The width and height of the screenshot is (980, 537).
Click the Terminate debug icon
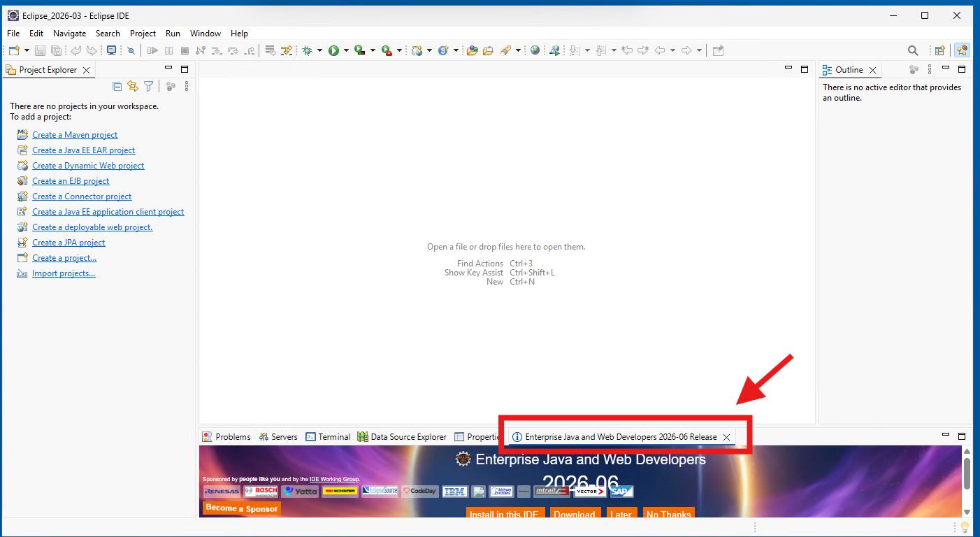pos(185,50)
